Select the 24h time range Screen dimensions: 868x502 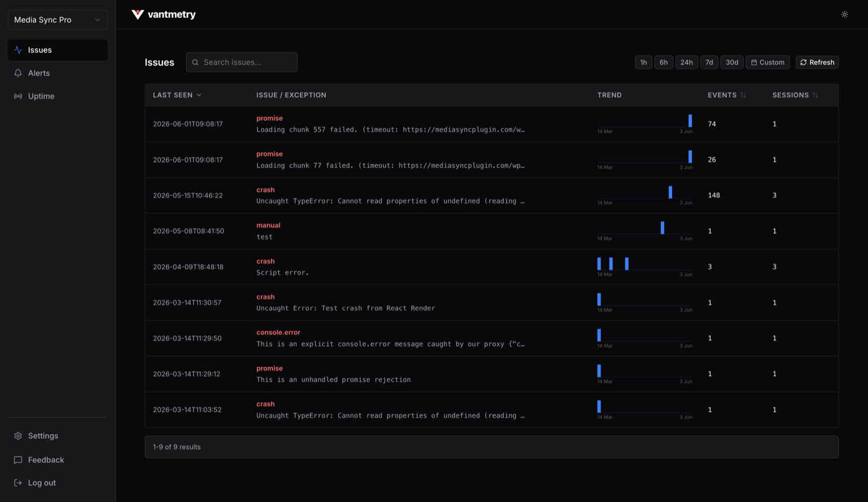686,62
